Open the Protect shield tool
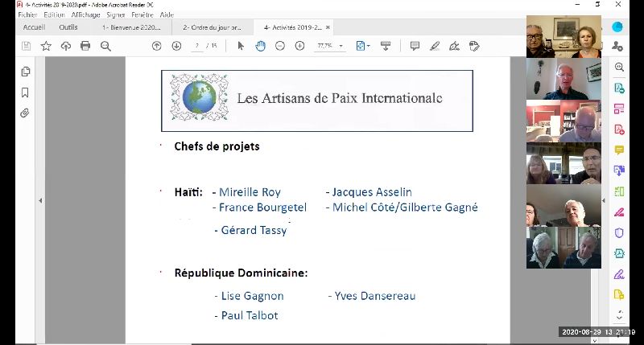This screenshot has height=345, width=644. 619,233
